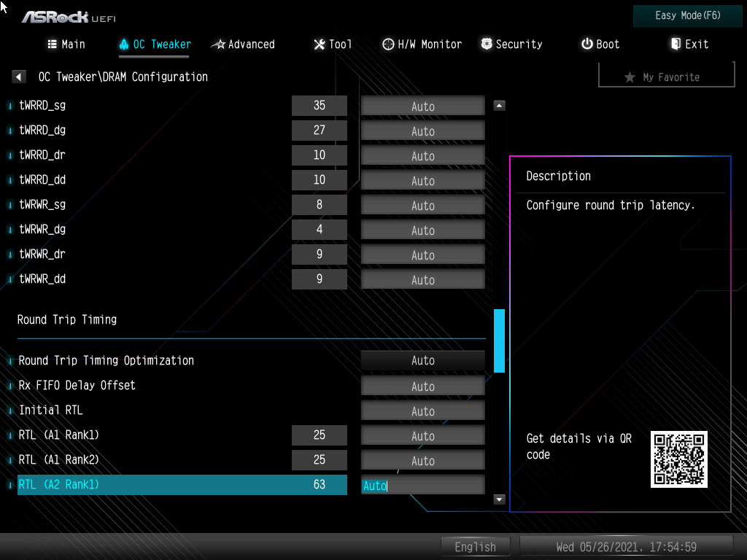Open the tWRRD_sg Auto dropdown
The height and width of the screenshot is (560, 747).
[422, 106]
